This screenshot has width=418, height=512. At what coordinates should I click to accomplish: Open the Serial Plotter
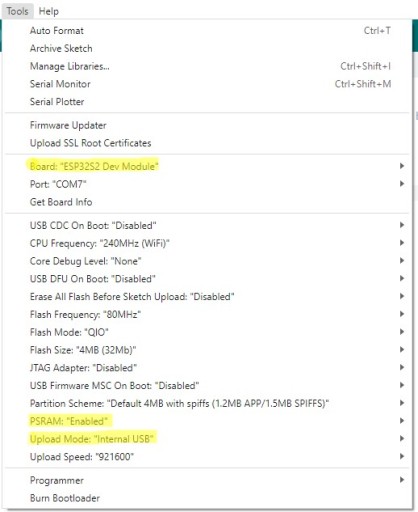click(x=207, y=102)
